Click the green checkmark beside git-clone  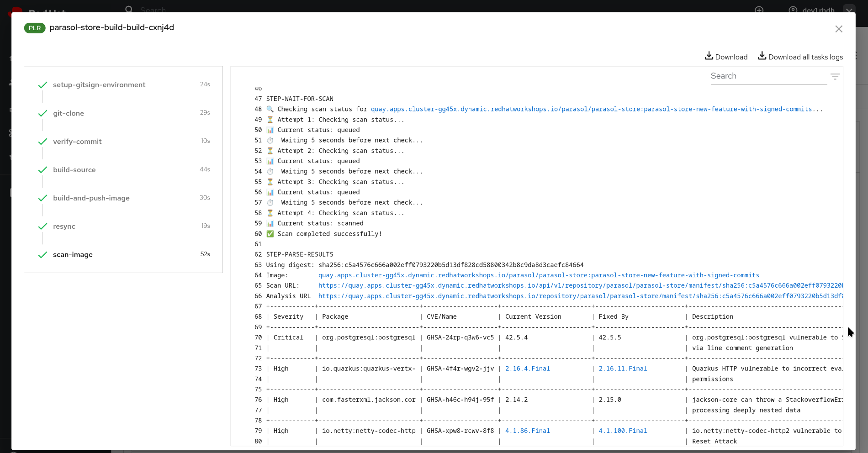tap(42, 113)
